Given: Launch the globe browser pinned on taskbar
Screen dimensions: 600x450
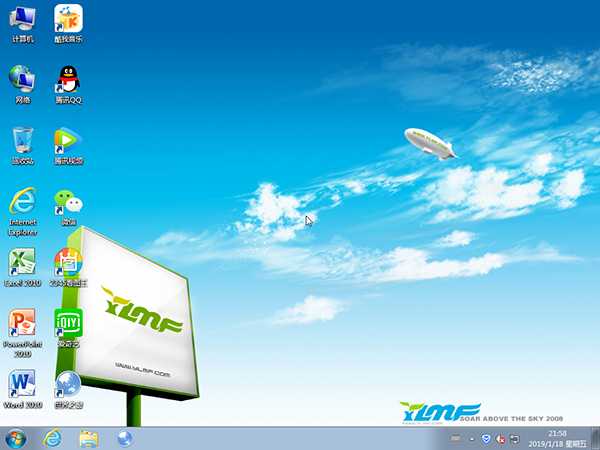Looking at the screenshot, I should coord(125,439).
